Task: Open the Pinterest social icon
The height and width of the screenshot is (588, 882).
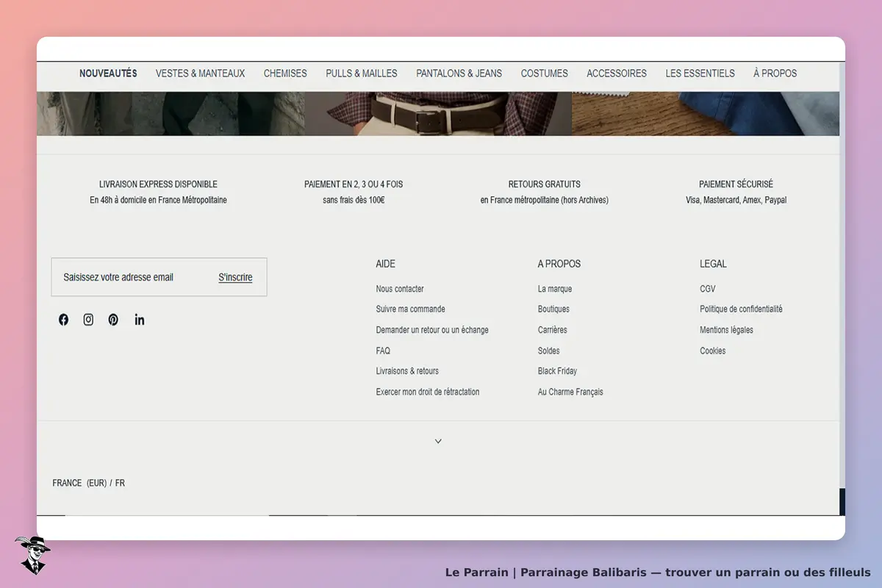Action: click(x=113, y=320)
